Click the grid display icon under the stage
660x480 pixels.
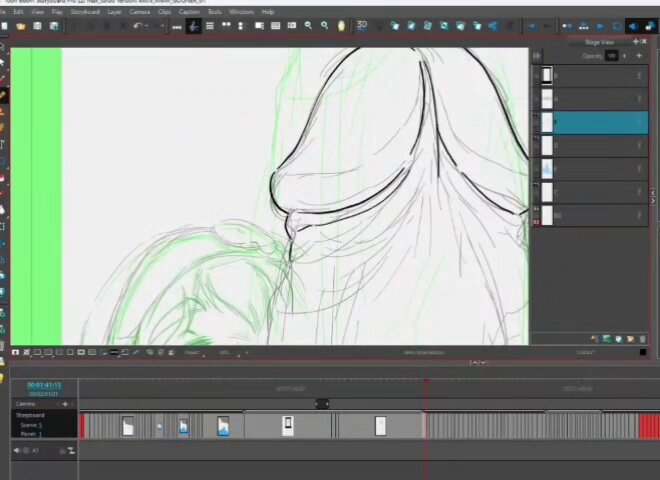pos(92,352)
